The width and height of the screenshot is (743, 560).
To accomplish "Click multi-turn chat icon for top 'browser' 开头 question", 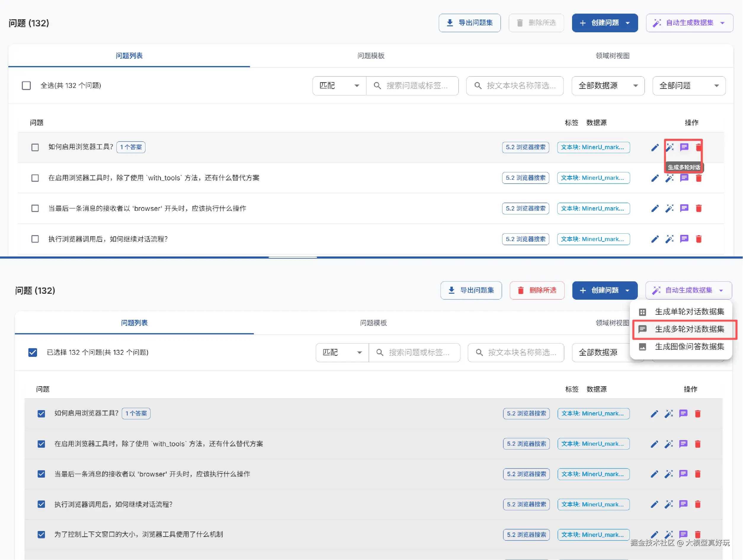I will (x=684, y=208).
